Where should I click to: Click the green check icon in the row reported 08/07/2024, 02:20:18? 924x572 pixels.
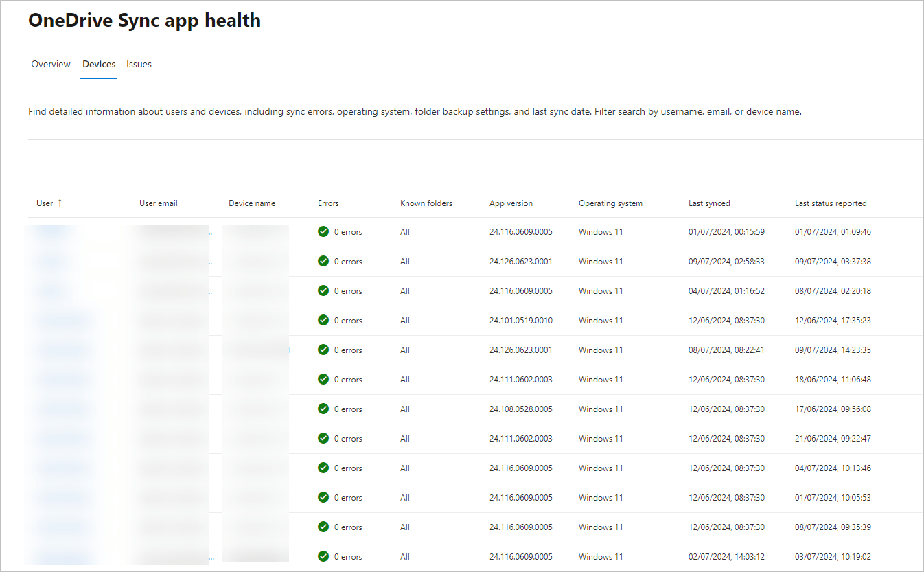pos(323,290)
